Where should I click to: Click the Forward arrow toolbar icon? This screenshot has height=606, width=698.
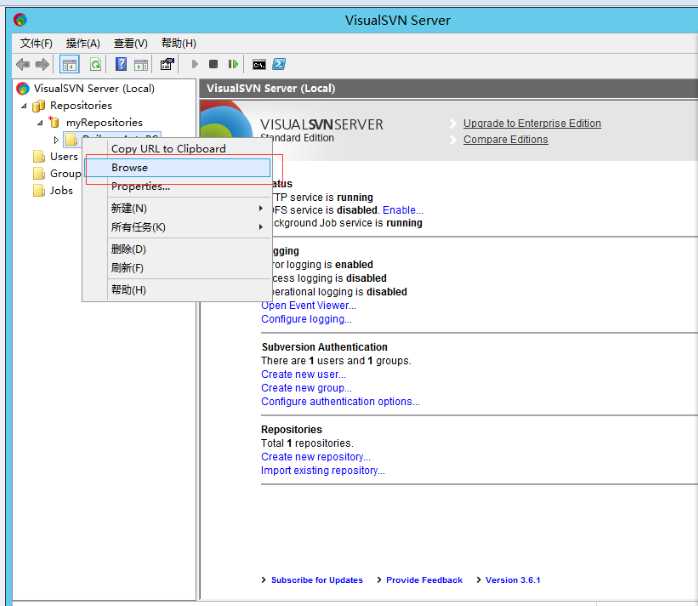point(42,65)
